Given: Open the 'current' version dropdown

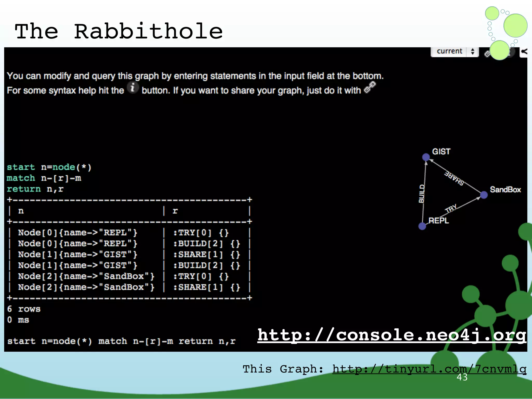Looking at the screenshot, I should 455,51.
